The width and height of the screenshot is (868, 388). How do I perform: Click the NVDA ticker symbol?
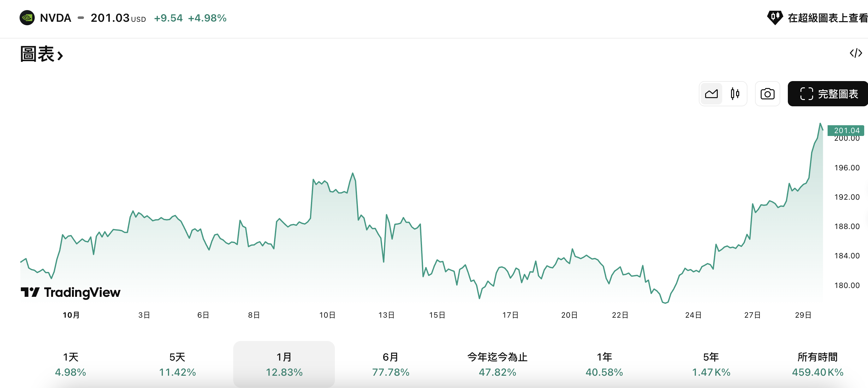tap(56, 18)
